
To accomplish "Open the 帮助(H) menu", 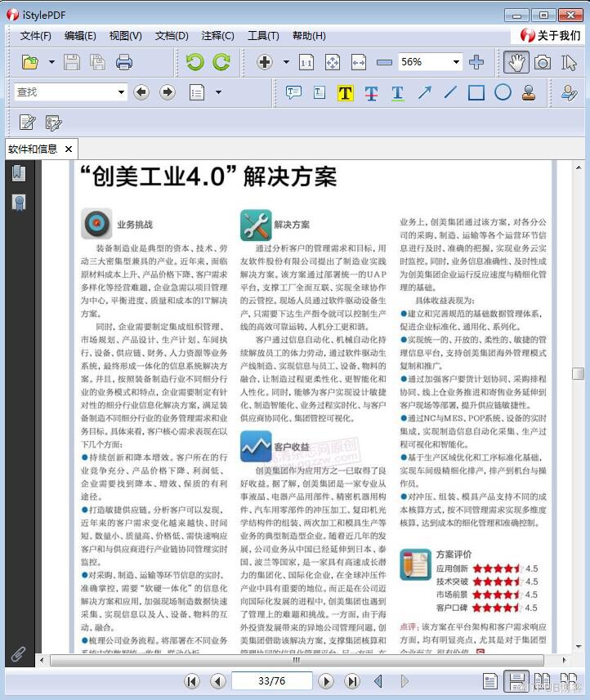I will [x=309, y=36].
